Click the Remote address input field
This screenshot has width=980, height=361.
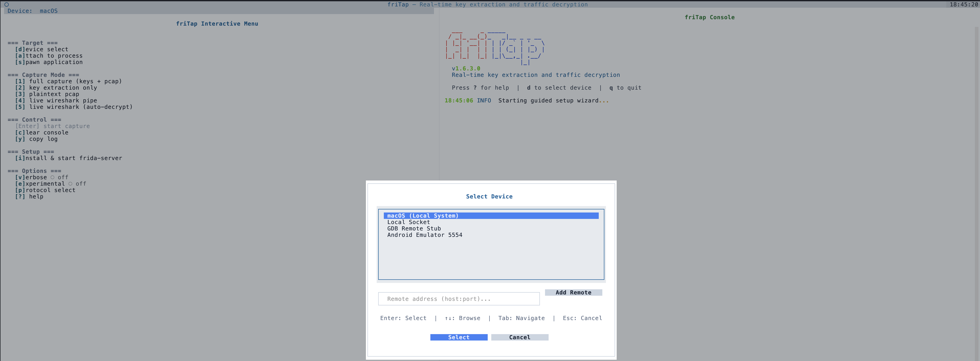click(x=459, y=299)
